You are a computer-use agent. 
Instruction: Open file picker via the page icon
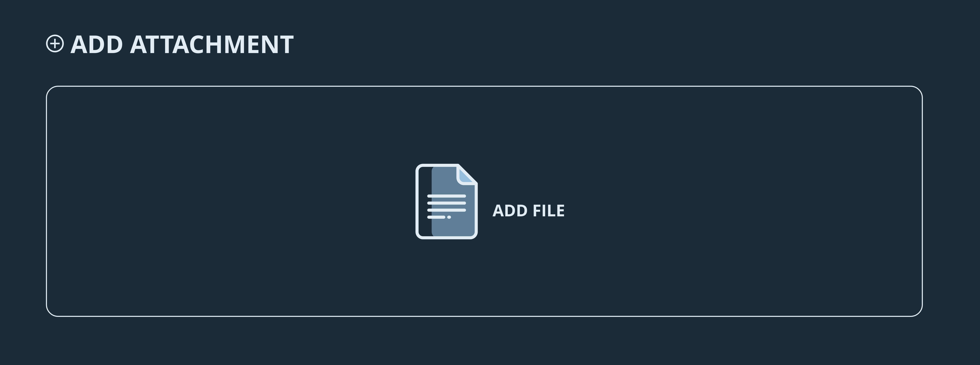tap(446, 202)
